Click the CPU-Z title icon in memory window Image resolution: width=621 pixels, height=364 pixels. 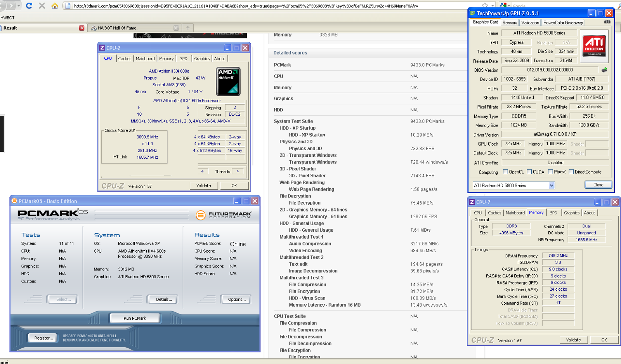472,202
